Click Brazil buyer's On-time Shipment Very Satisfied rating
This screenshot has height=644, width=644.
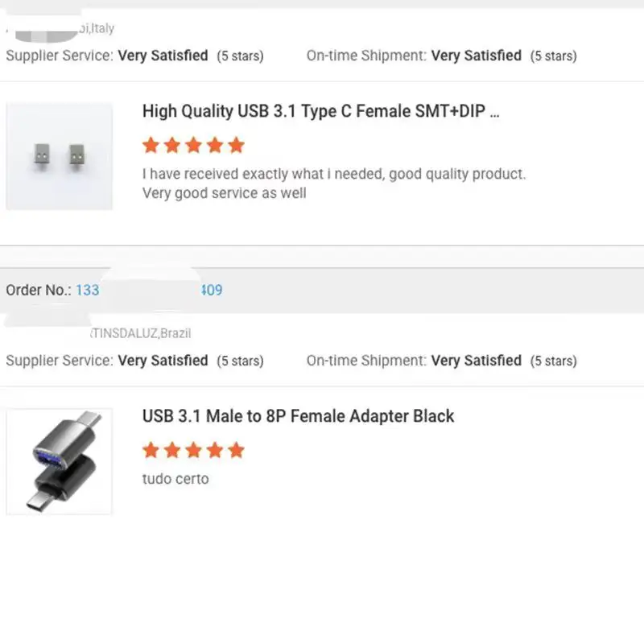pos(476,361)
